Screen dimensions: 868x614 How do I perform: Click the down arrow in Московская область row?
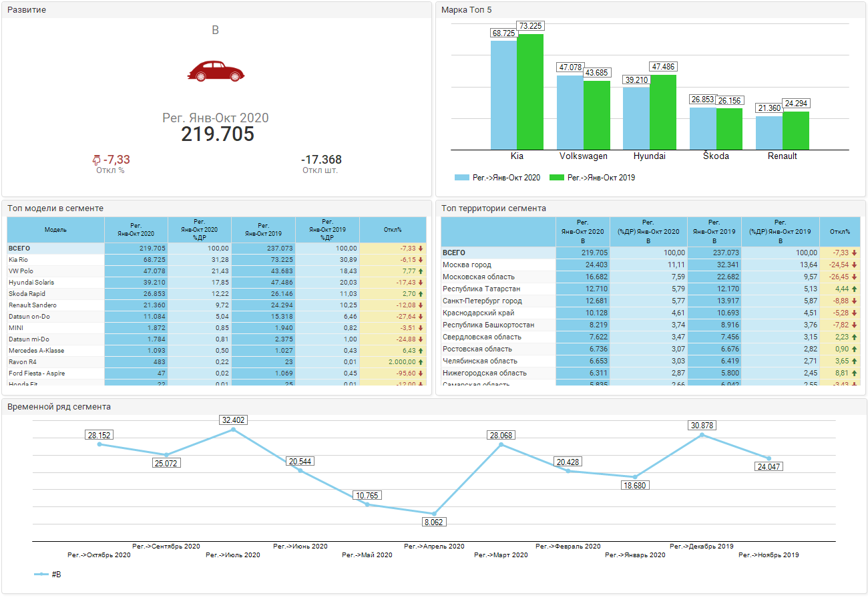tap(855, 277)
